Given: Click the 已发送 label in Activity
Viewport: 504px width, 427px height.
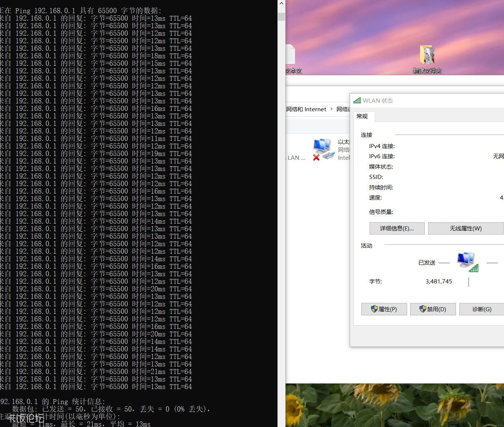Looking at the screenshot, I should 427,262.
